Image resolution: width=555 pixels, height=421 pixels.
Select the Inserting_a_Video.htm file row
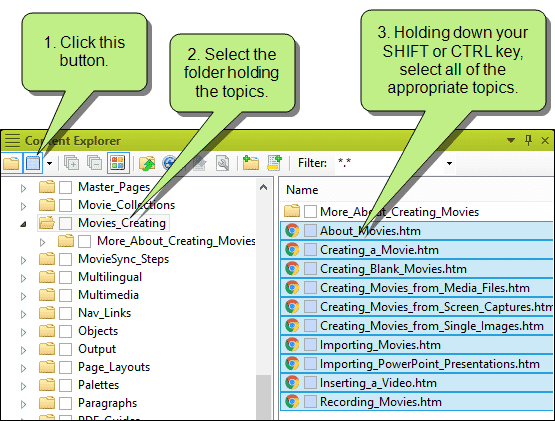click(417, 383)
